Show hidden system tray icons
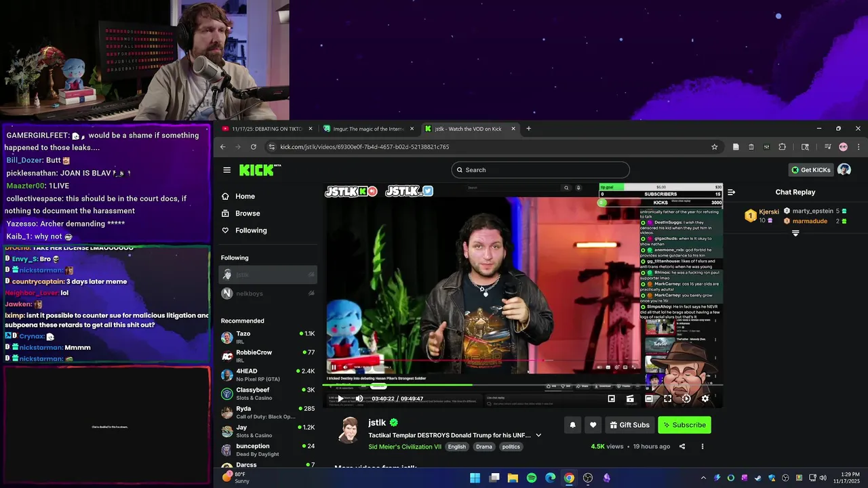Image resolution: width=868 pixels, height=488 pixels. point(703,478)
